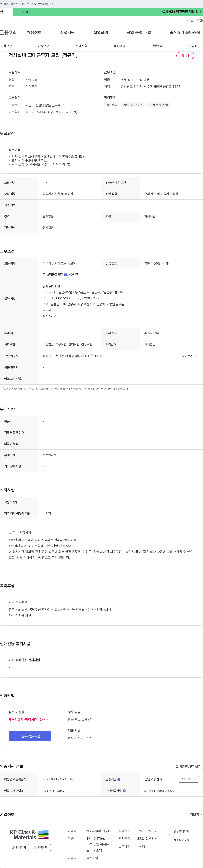The image size is (203, 868).
Task: Click the insurance list 국민연금, 고용보험, 산재보험, 건강보험
Action: pos(67,344)
